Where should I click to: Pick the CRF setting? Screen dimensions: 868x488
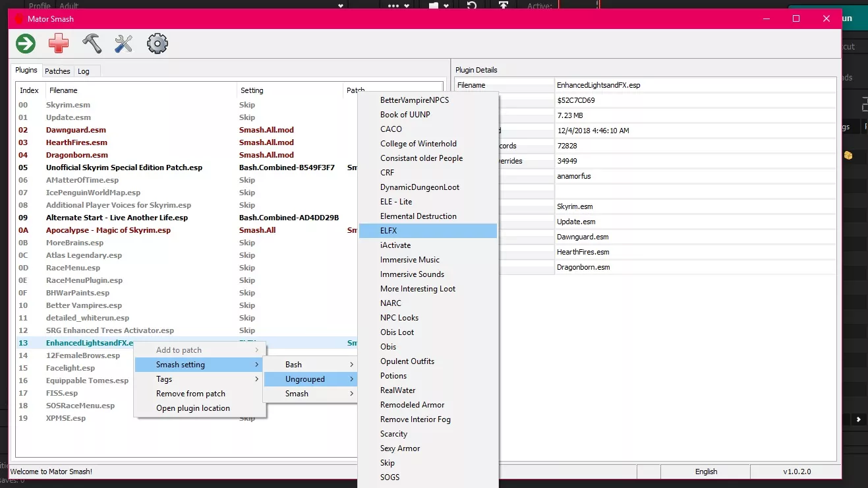[428, 173]
